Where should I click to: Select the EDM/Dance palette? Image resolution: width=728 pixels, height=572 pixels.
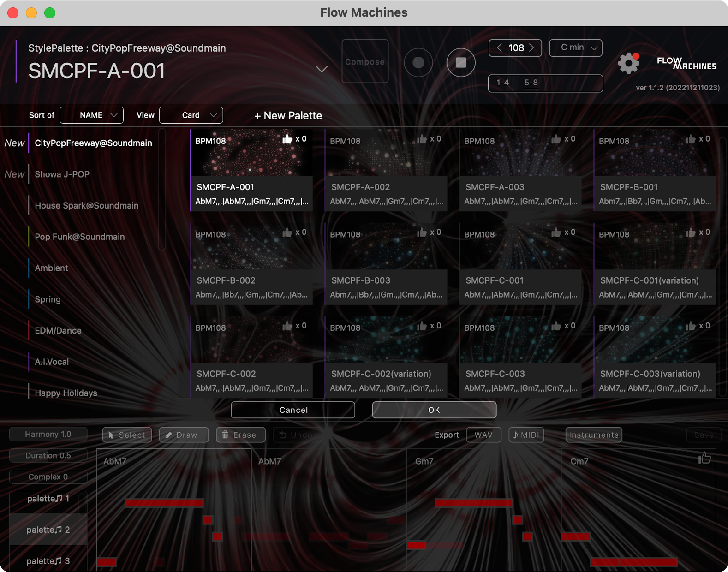58,331
